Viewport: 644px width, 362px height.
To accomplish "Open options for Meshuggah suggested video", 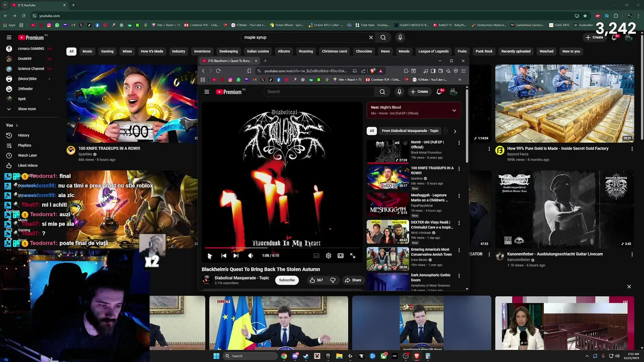I will (459, 196).
